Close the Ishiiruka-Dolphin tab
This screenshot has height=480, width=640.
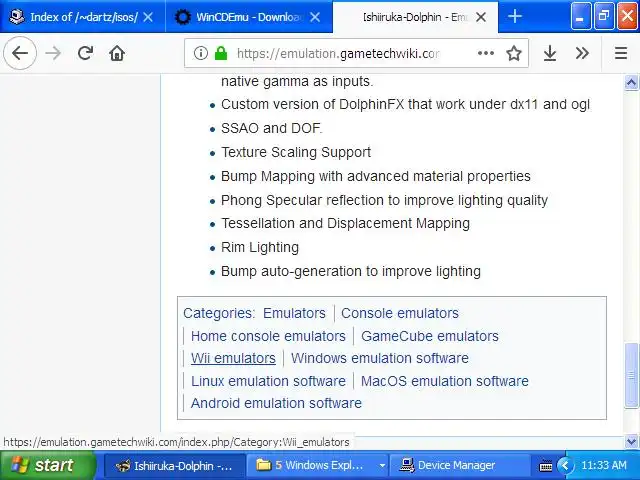[x=481, y=17]
